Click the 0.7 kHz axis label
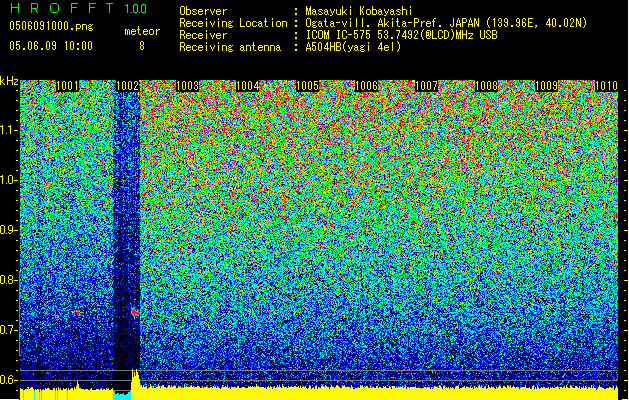Image resolution: width=629 pixels, height=400 pixels. pos(9,330)
